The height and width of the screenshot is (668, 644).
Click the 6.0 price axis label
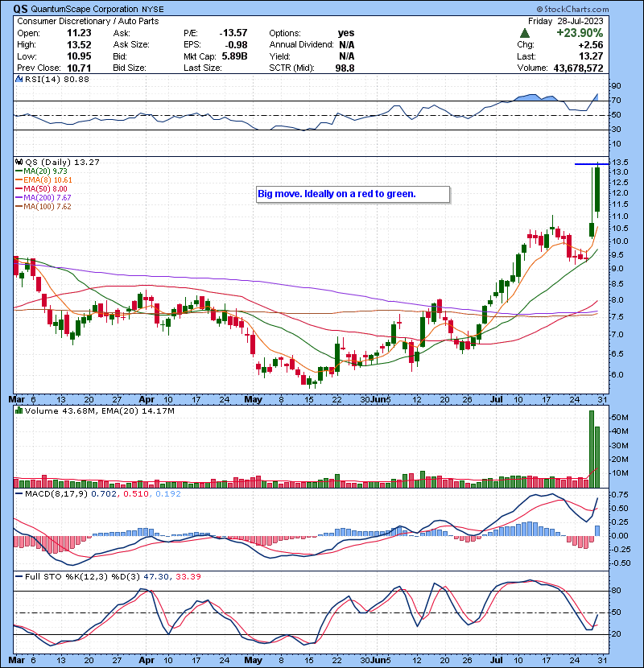click(617, 375)
